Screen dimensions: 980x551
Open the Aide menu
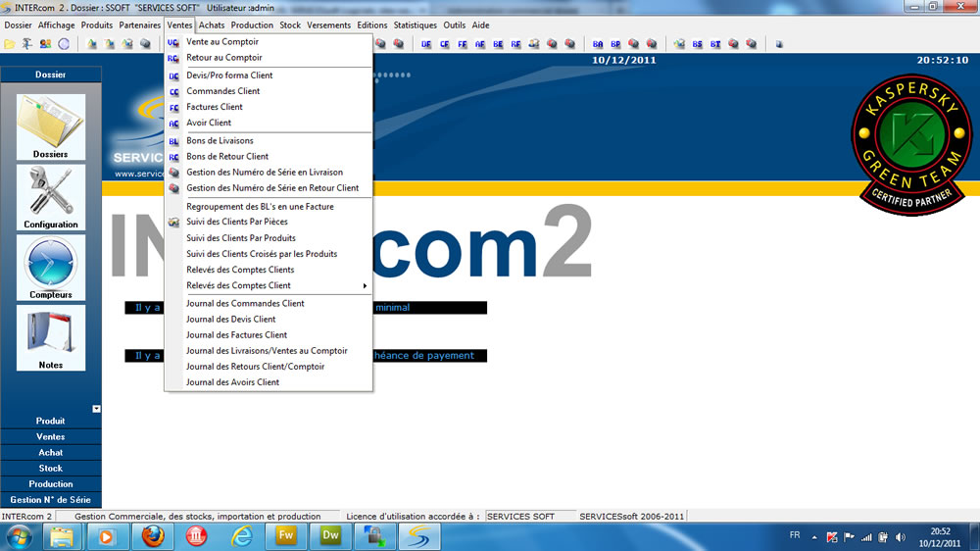[480, 25]
